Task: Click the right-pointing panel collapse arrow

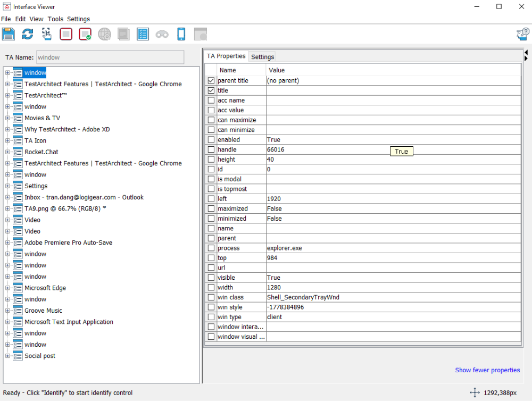Action: (526, 59)
